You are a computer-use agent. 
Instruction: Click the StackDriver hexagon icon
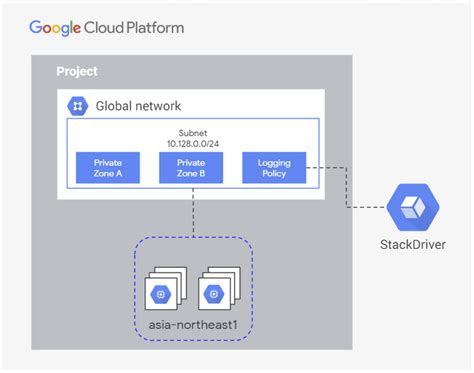coord(413,207)
